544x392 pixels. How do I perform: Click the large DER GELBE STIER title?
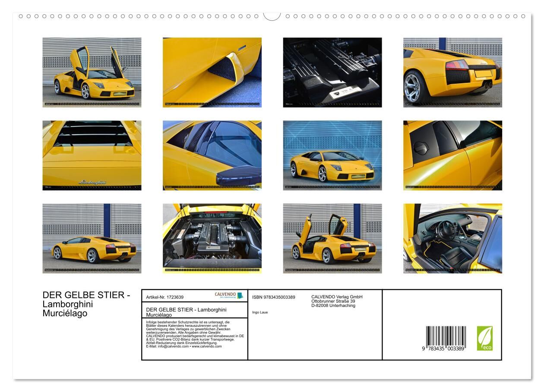[86, 295]
